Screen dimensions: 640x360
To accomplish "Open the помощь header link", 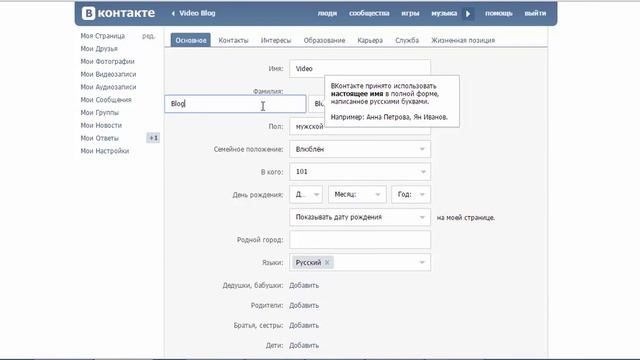I will [x=498, y=13].
